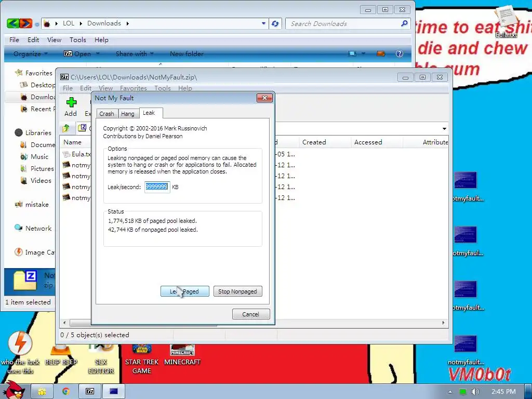
Task: Click the Explorer help question-mark icon
Action: tap(400, 54)
